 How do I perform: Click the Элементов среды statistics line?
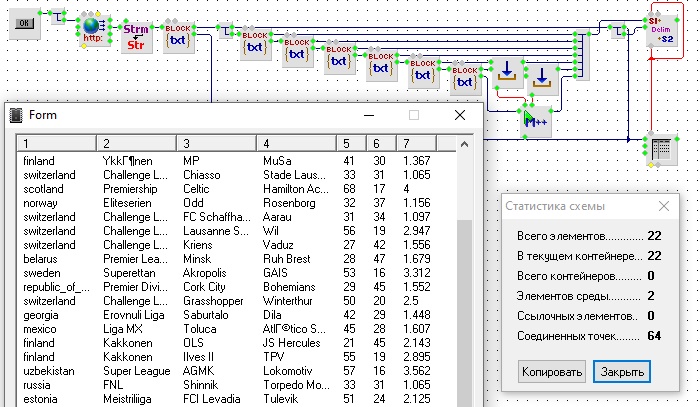click(x=584, y=296)
